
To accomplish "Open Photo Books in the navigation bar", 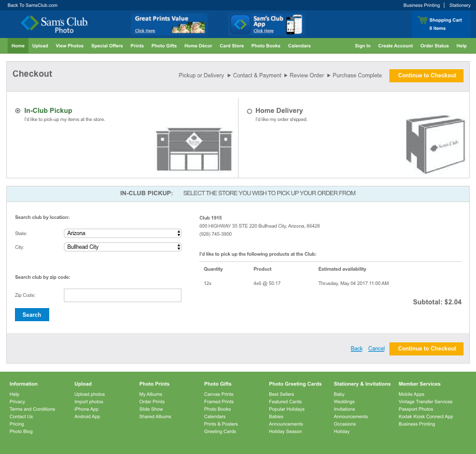I will pyautogui.click(x=265, y=46).
